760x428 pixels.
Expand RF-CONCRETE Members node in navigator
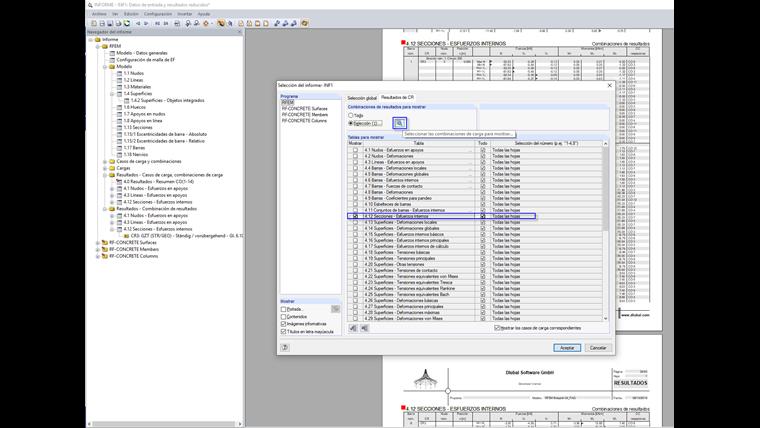(98, 249)
